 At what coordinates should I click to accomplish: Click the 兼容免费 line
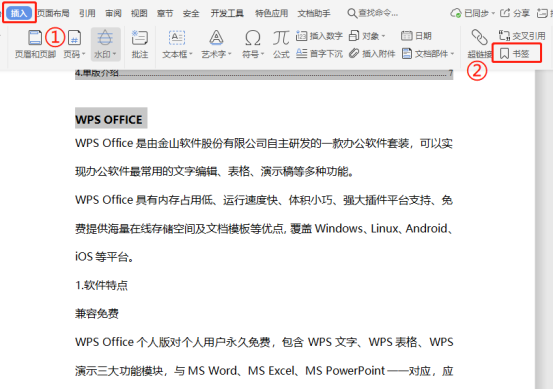coord(97,313)
